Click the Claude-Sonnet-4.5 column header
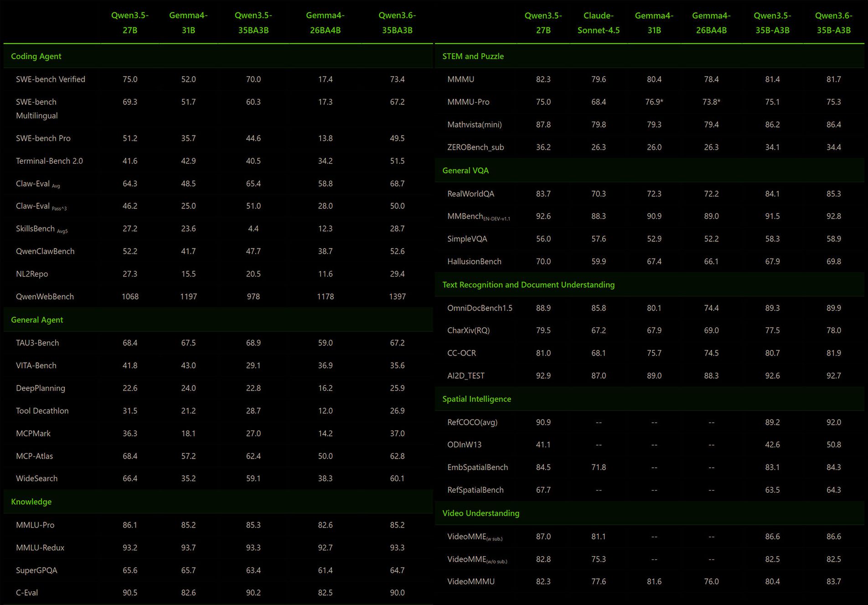868x605 pixels. point(598,23)
